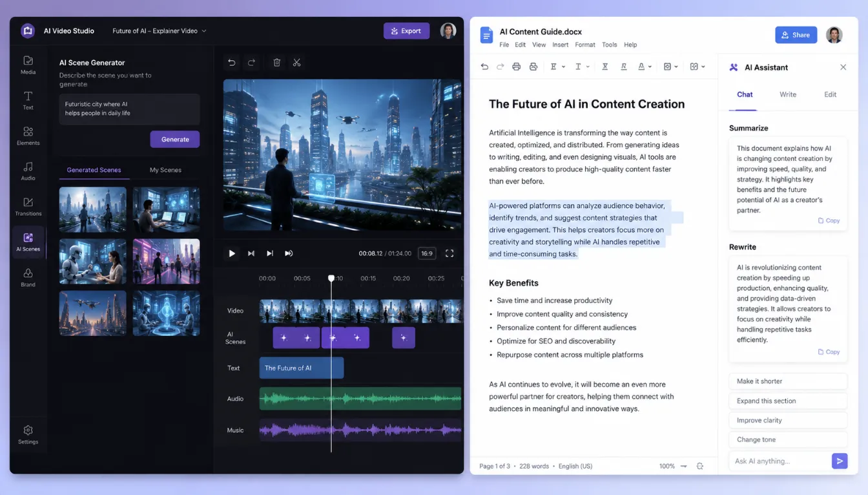
Task: Open the Tools menu
Action: (x=609, y=45)
